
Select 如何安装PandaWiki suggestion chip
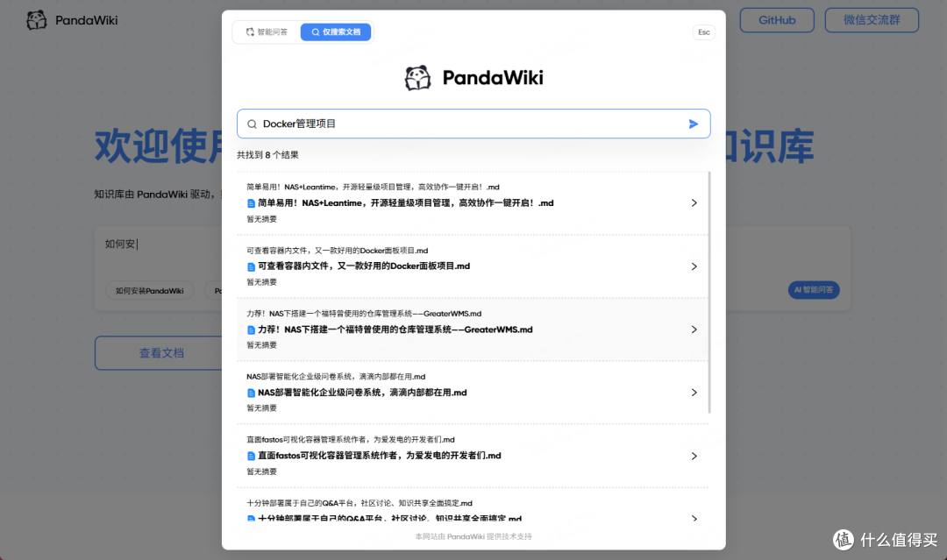150,290
